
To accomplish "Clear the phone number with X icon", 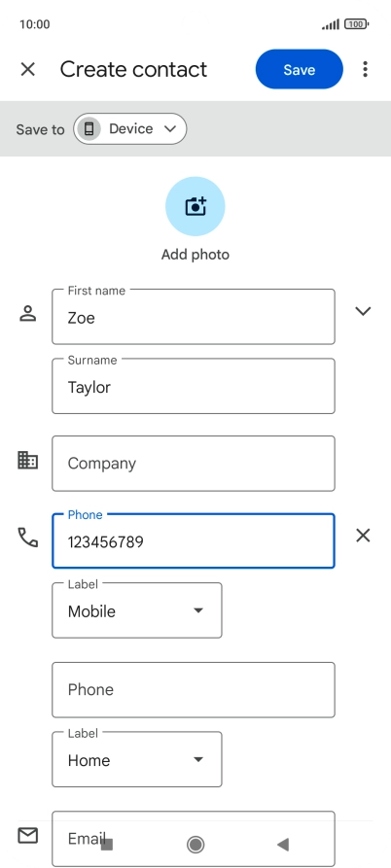I will 363,536.
